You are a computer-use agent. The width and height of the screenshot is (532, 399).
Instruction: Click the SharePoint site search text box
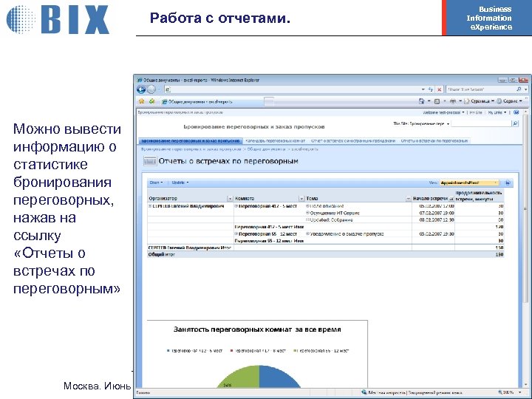[x=481, y=124]
